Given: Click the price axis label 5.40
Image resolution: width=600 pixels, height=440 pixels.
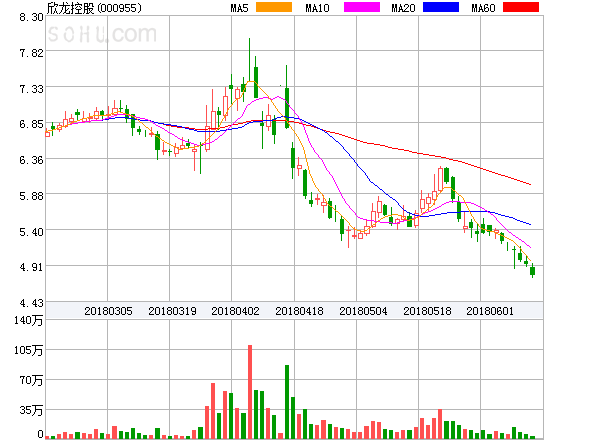Looking at the screenshot, I should point(31,232).
